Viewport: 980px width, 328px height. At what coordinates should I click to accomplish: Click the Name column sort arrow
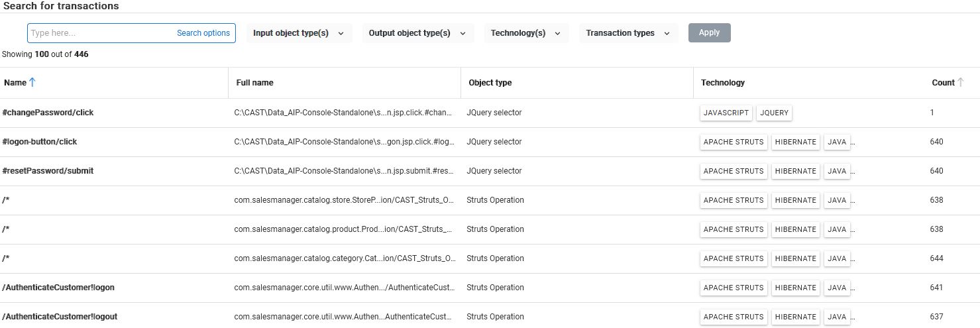(32, 83)
